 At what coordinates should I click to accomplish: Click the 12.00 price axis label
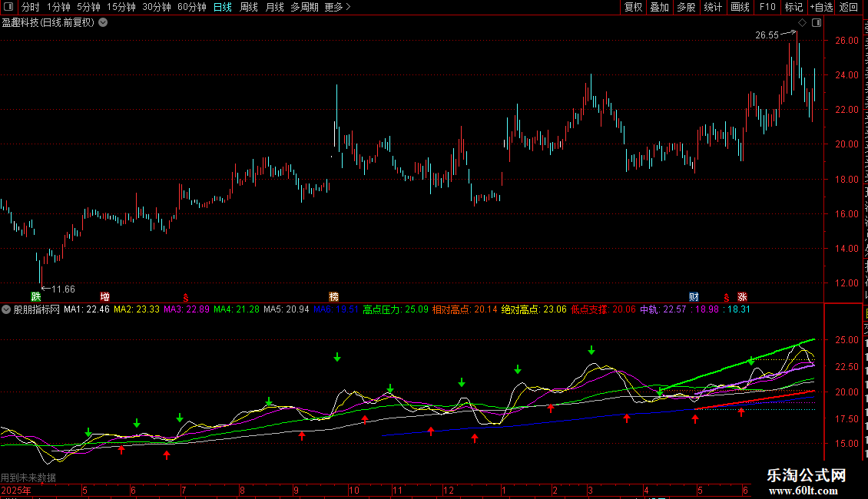point(847,283)
